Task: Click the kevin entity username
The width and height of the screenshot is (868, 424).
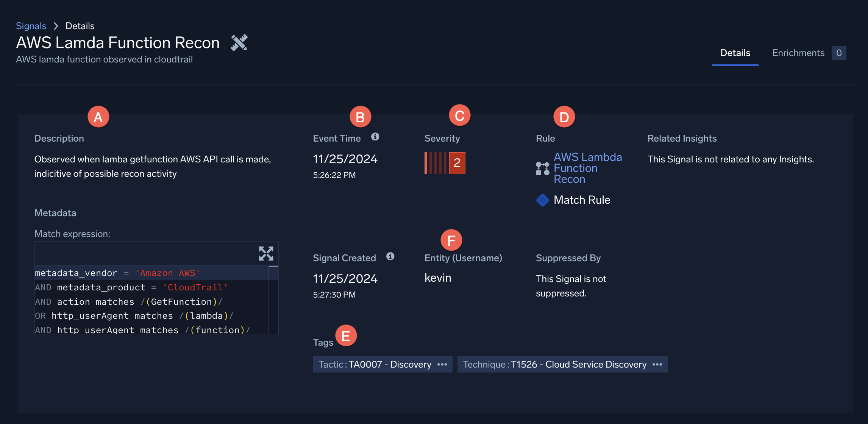Action: (x=438, y=278)
